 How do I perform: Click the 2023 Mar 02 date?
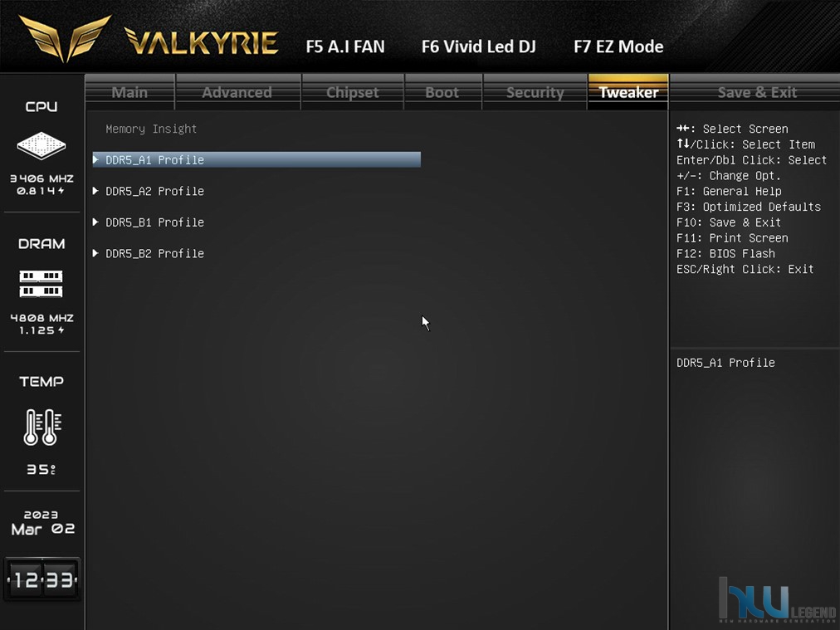point(42,522)
